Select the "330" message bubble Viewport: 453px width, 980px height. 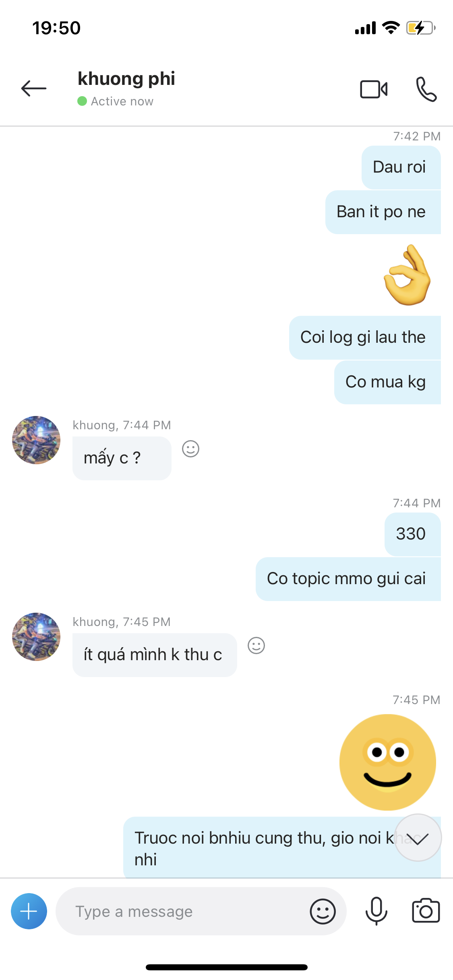click(x=412, y=534)
